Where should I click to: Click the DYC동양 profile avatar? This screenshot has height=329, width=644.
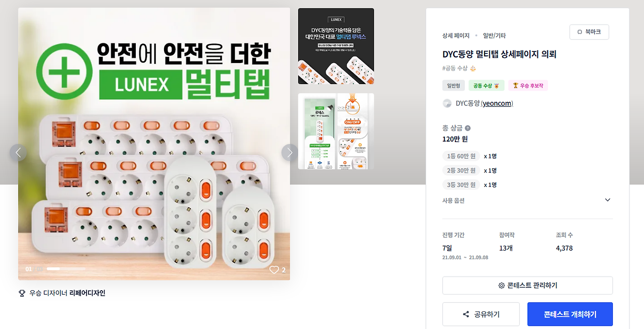click(447, 103)
